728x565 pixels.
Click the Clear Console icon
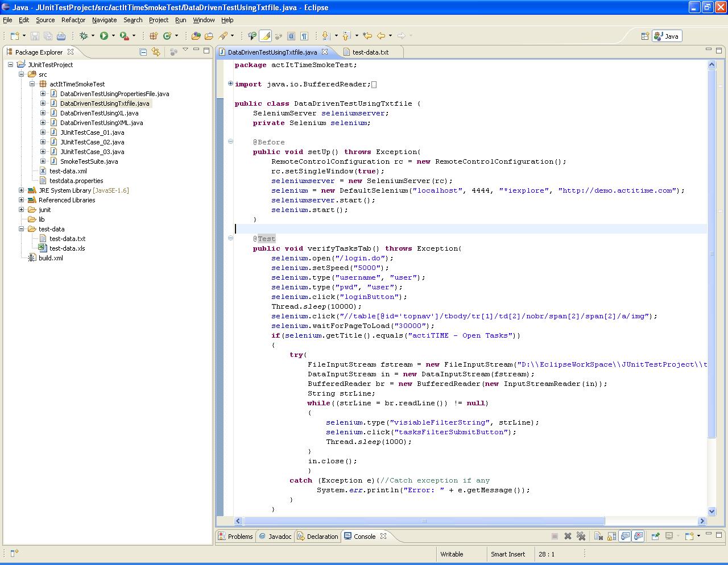click(598, 536)
